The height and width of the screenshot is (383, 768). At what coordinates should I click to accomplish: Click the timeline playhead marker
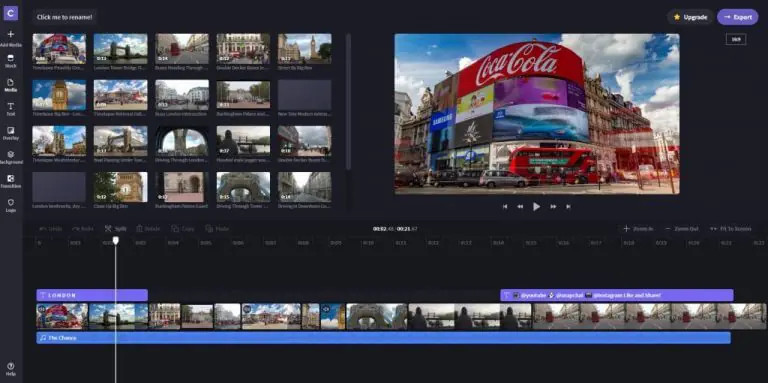tap(116, 240)
